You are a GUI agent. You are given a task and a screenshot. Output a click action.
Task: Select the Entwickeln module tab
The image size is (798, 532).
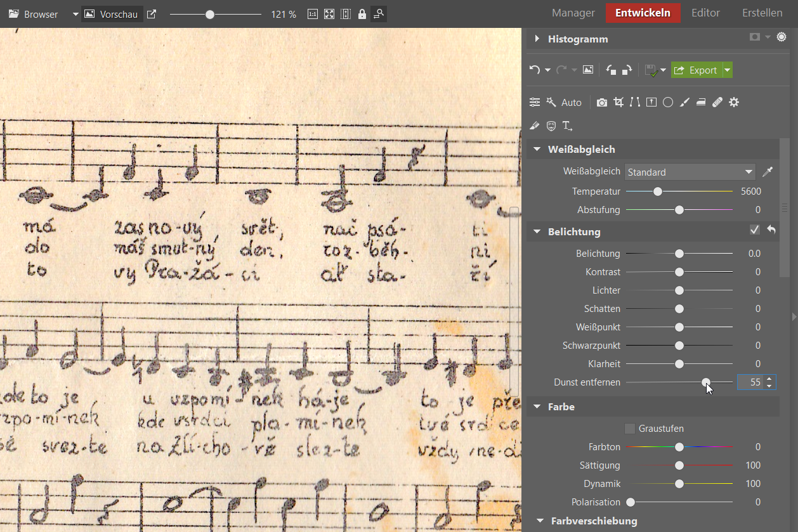[x=643, y=13]
